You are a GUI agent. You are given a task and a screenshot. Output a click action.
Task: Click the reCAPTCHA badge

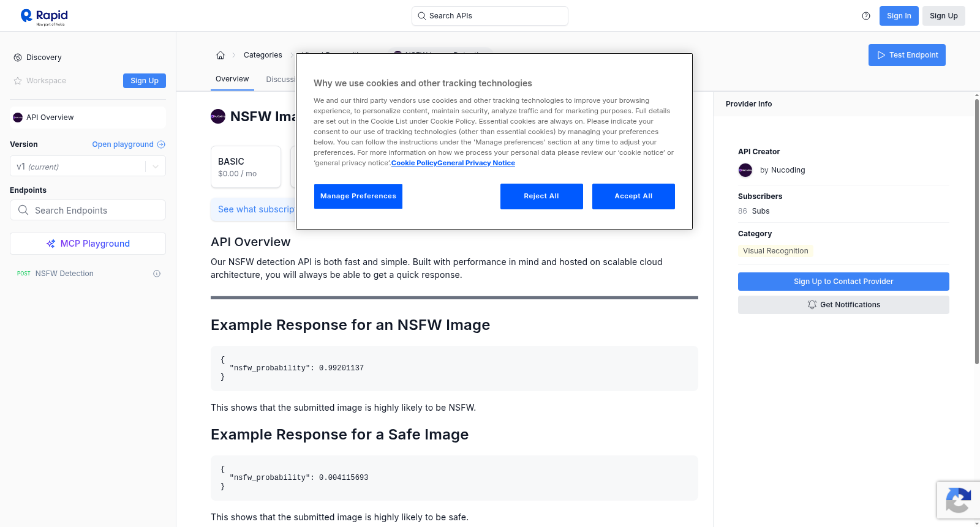click(958, 500)
